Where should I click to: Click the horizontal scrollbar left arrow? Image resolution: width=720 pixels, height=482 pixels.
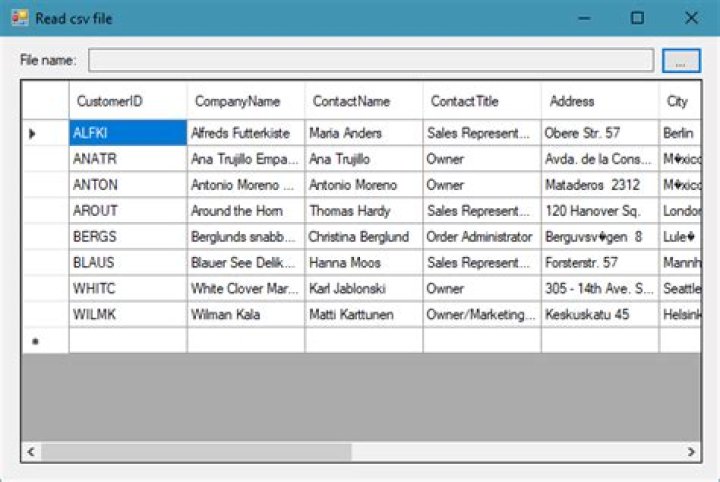(31, 452)
